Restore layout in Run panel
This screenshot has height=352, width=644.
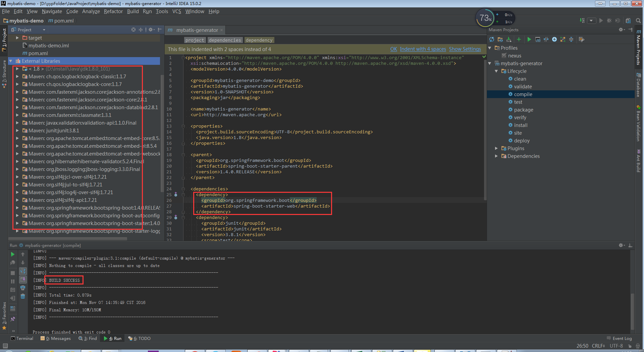click(x=13, y=308)
